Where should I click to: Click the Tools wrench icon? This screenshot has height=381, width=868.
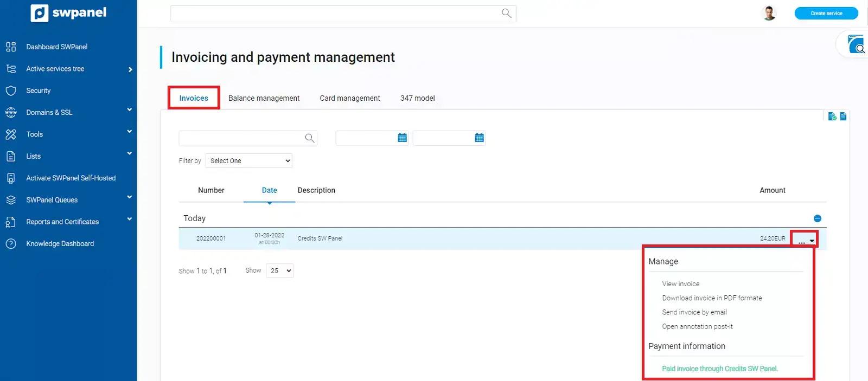coord(11,134)
